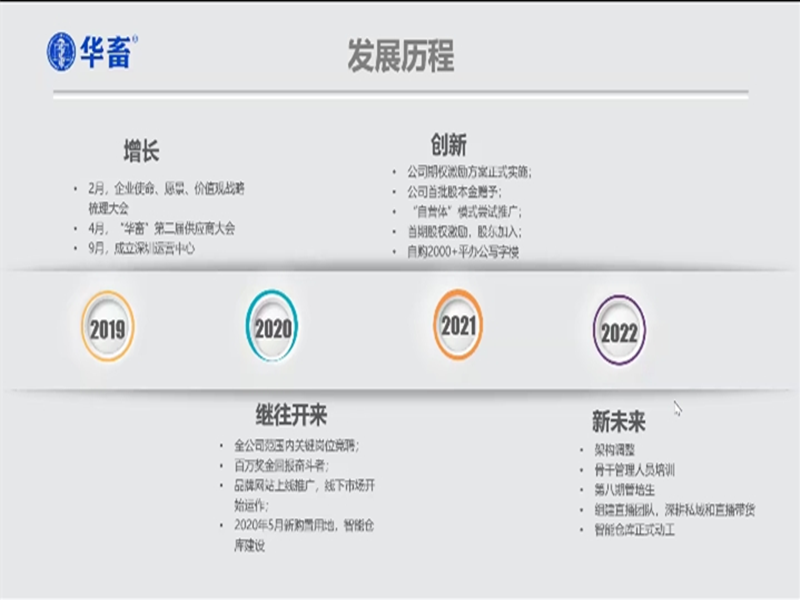
Task: Select the 9月 成立深圳运营中心 bullet
Action: 141,248
